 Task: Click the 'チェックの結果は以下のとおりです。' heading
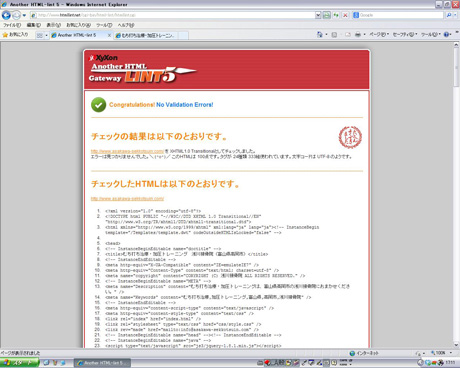click(159, 136)
